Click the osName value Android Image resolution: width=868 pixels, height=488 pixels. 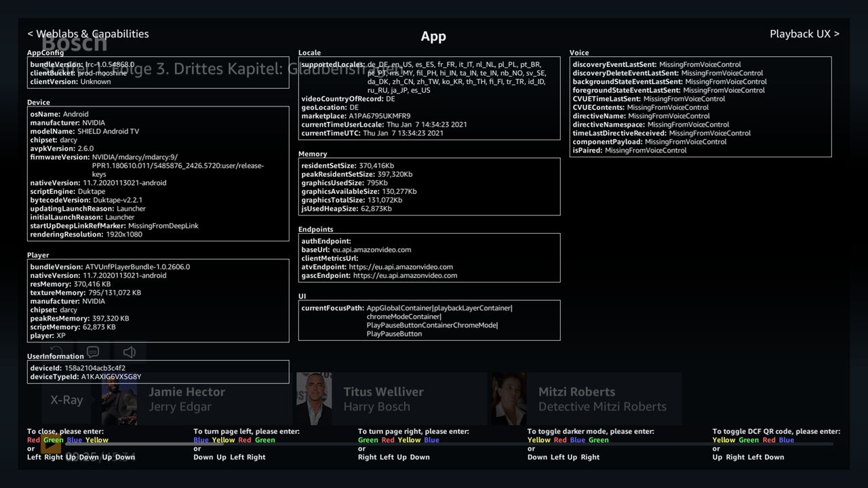(76, 115)
